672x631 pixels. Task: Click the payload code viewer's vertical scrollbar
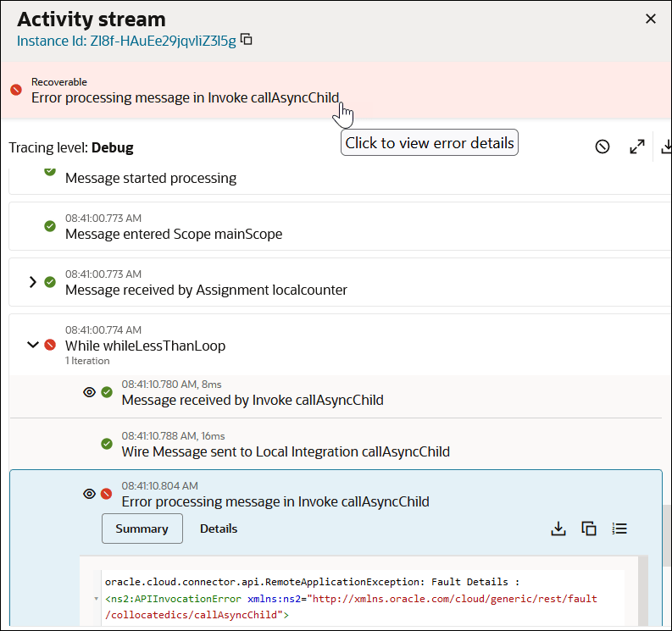pos(643,591)
